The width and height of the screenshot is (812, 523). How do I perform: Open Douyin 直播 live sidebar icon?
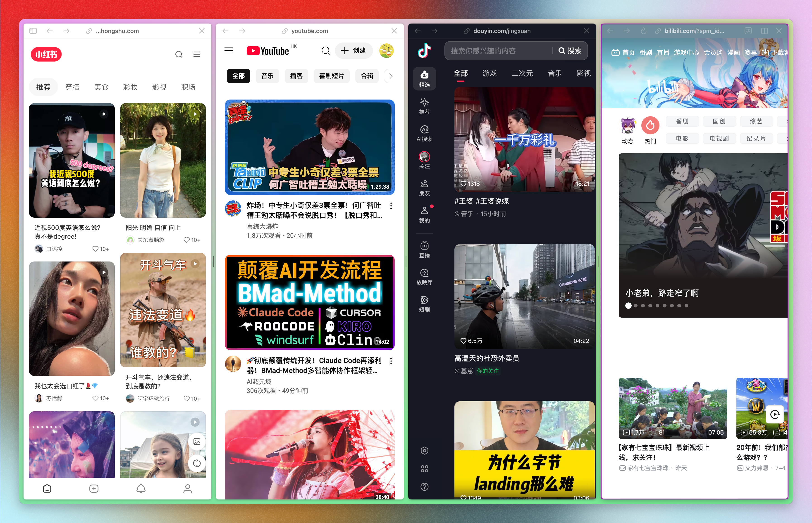pos(424,249)
